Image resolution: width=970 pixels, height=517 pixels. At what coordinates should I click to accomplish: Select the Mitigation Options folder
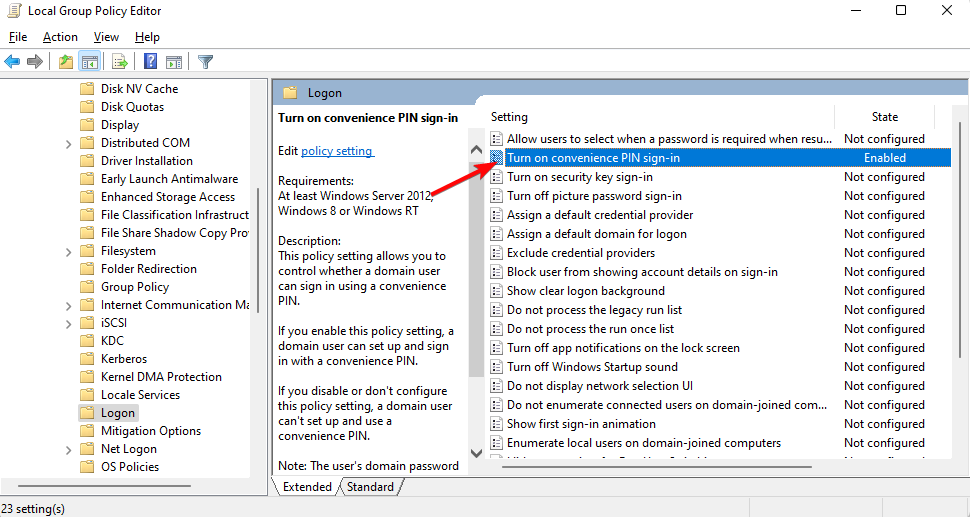[151, 431]
